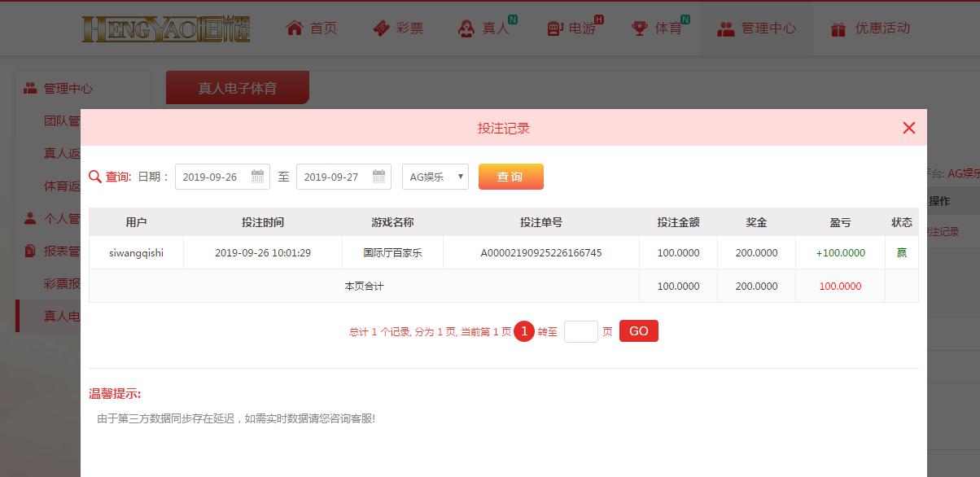Click the red GO button
Image resolution: width=980 pixels, height=477 pixels.
(639, 331)
